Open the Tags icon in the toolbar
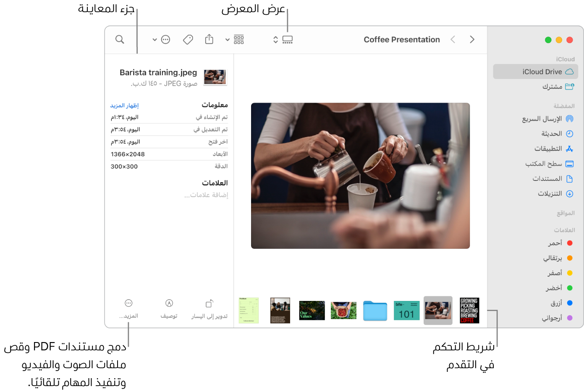Viewport: 584px width, 392px height. (x=188, y=39)
